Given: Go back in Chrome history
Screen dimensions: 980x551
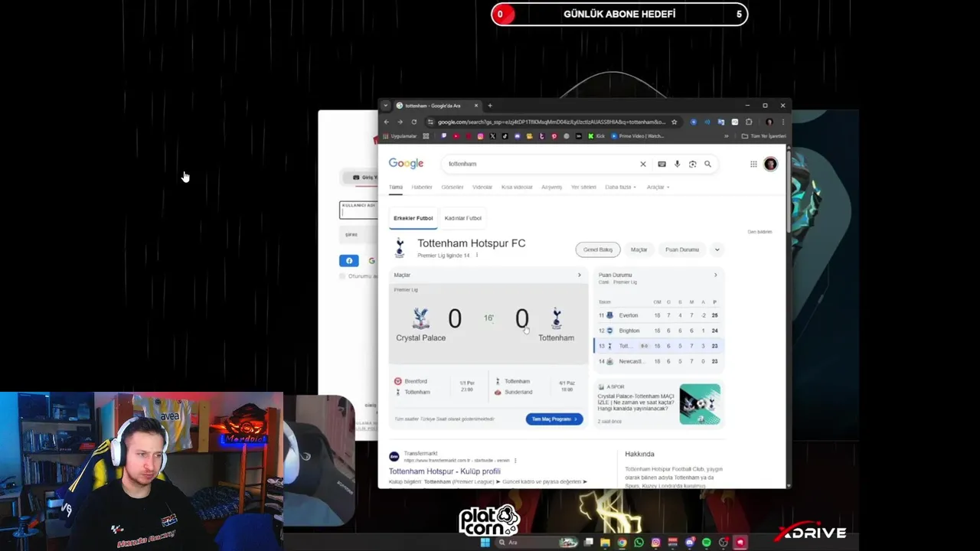Looking at the screenshot, I should [387, 122].
